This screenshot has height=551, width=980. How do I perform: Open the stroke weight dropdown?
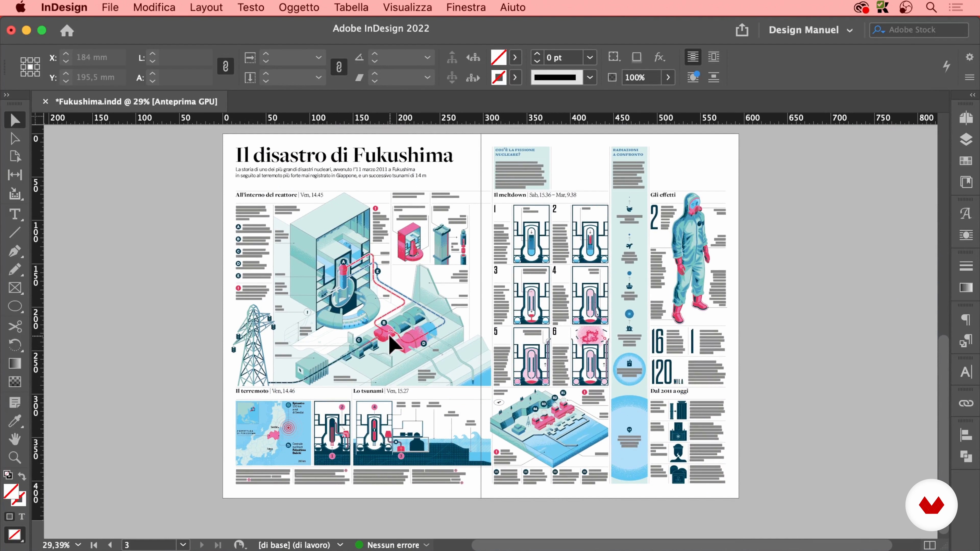tap(590, 57)
